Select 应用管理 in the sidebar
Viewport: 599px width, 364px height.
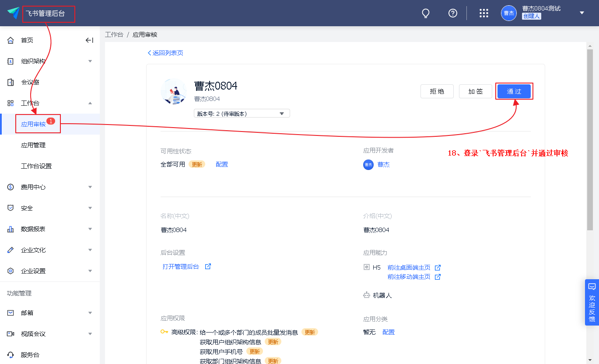(33, 145)
